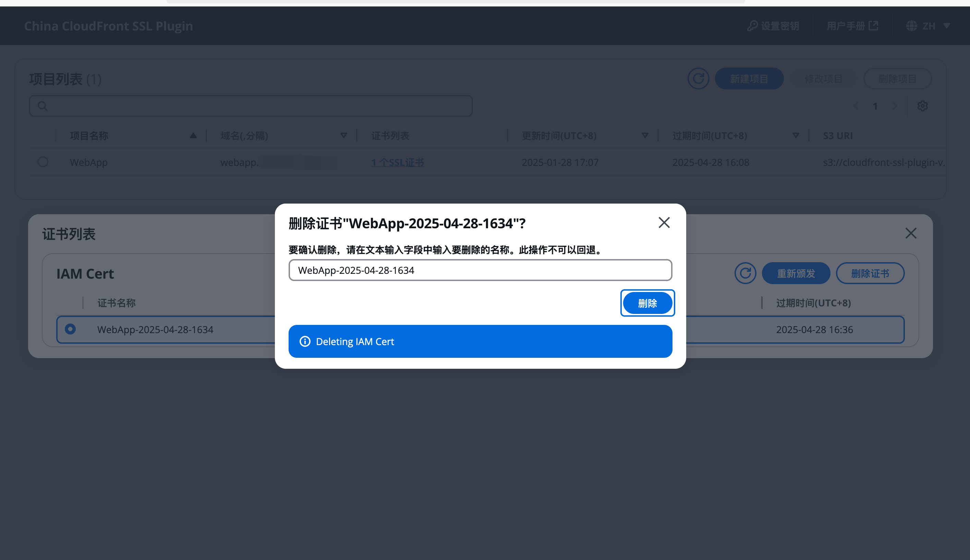Click the blue 删除 confirm button

click(x=647, y=303)
